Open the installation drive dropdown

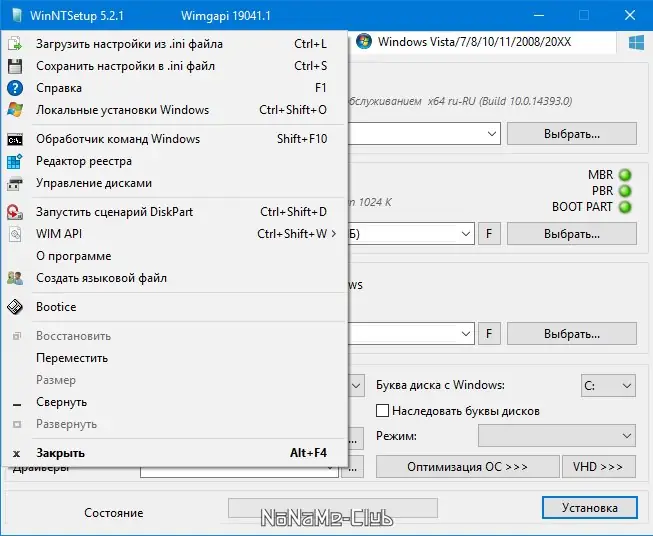point(466,334)
